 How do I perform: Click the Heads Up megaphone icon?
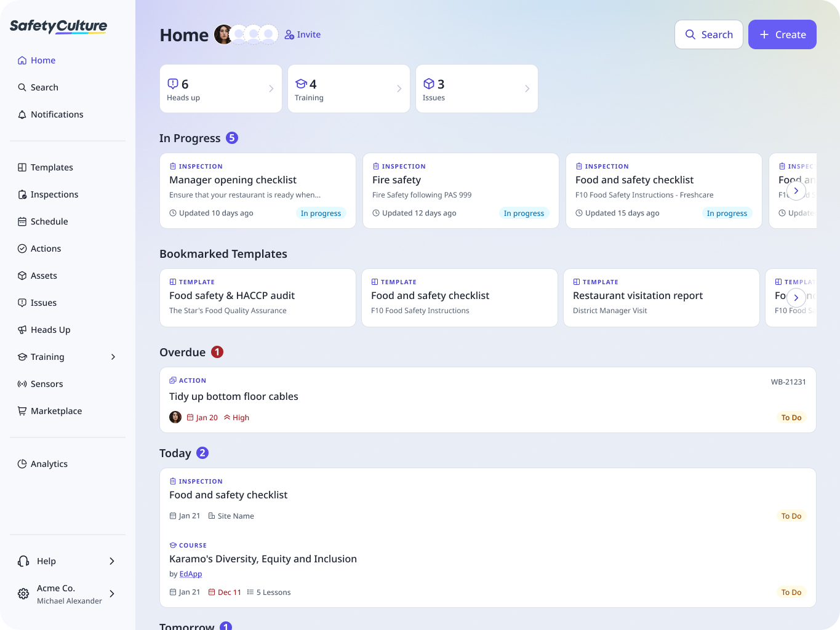22,330
